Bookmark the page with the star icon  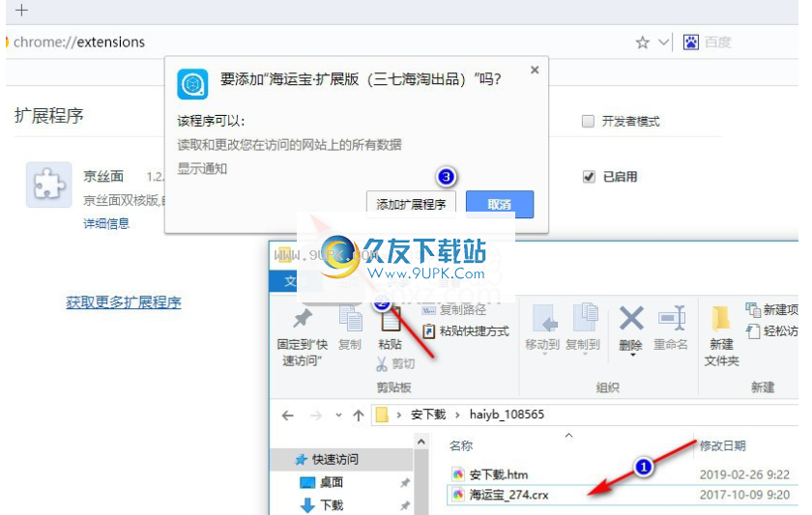coord(642,43)
